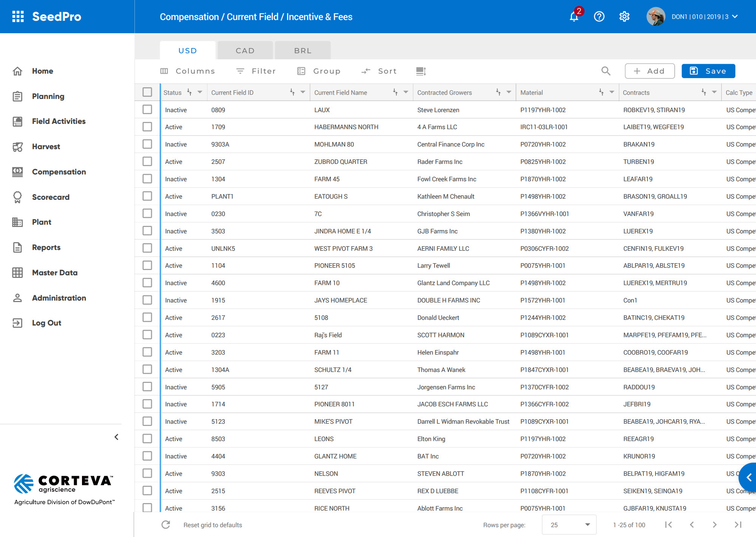Click the grid search magnifier icon
The height and width of the screenshot is (537, 756).
(606, 71)
